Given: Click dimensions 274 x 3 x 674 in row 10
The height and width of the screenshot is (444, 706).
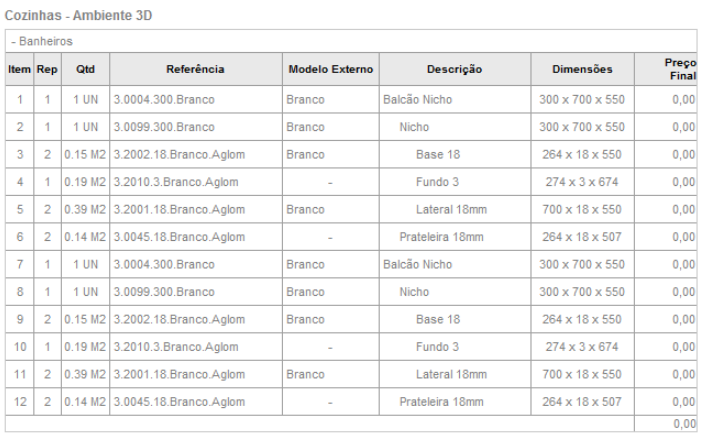Looking at the screenshot, I should tap(582, 347).
